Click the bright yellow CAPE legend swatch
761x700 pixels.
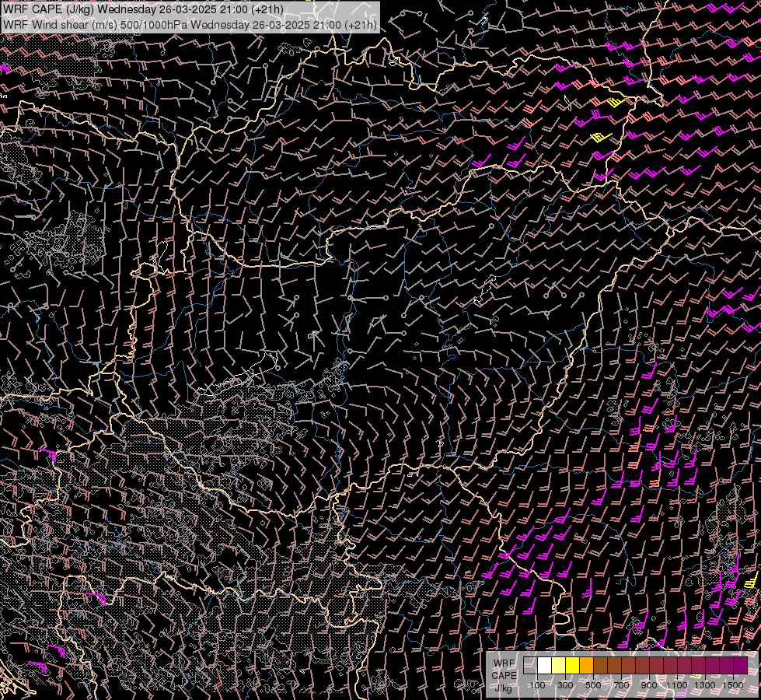573,666
